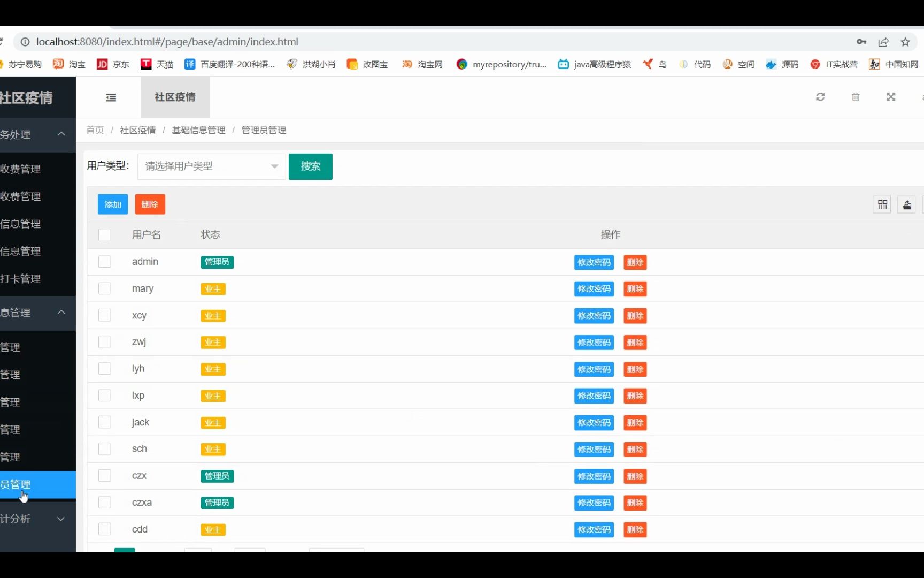
Task: Click the trash icon in the top bar
Action: [x=856, y=97]
